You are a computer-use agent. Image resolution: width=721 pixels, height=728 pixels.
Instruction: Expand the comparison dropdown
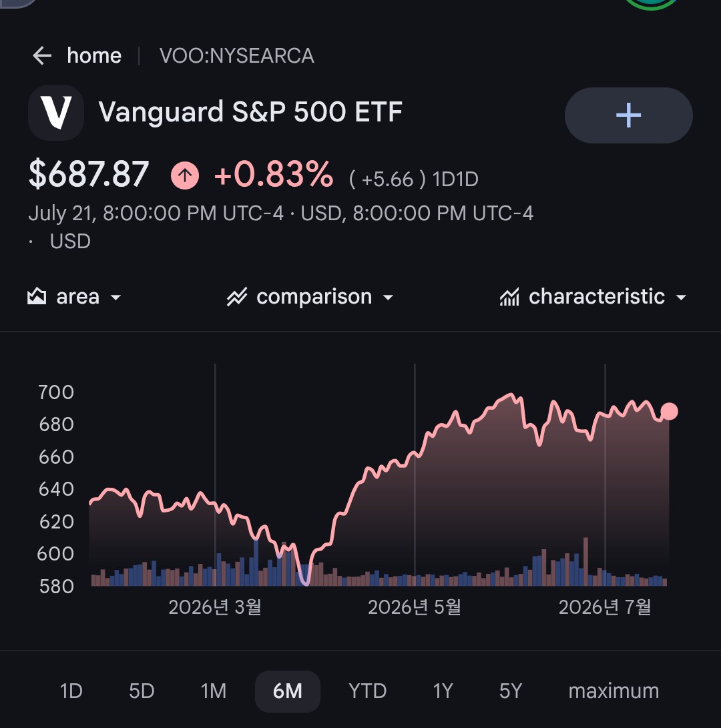(388, 298)
